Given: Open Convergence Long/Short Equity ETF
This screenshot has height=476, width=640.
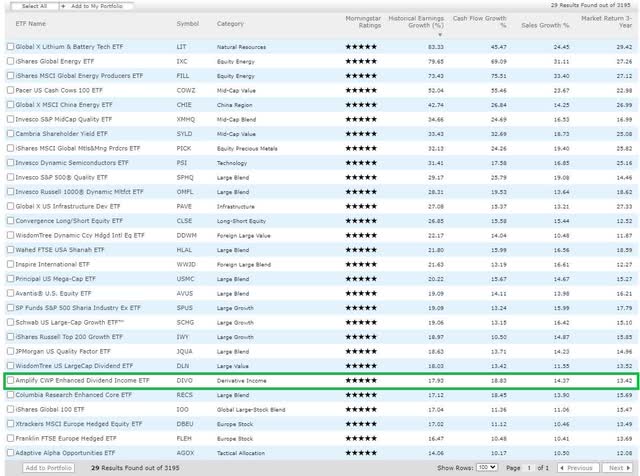Looking at the screenshot, I should click(69, 221).
